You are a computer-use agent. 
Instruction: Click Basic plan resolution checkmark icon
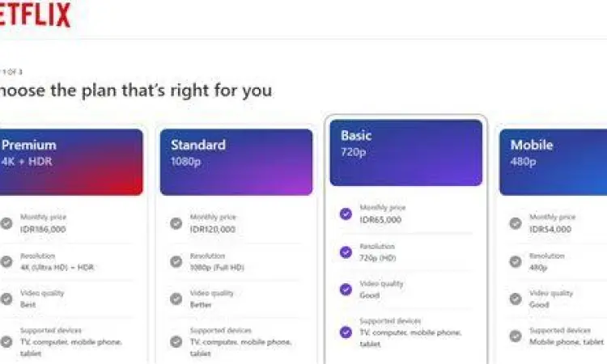click(x=346, y=252)
